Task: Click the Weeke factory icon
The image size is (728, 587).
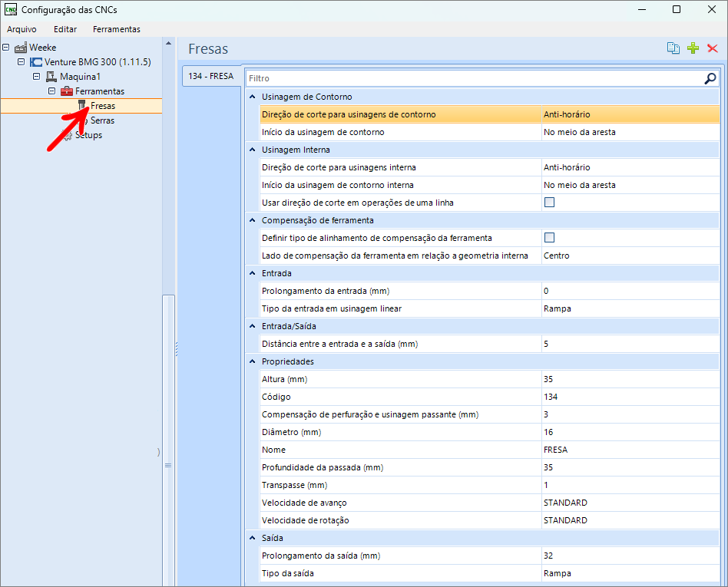Action: [x=21, y=48]
